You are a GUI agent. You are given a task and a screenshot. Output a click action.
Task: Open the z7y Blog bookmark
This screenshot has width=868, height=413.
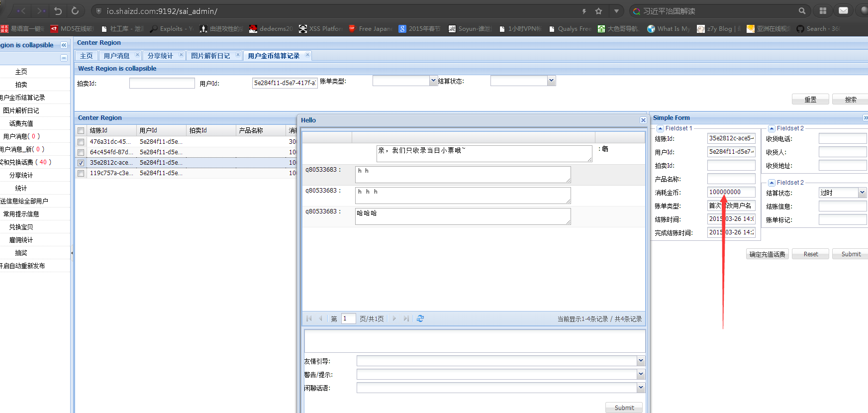719,29
